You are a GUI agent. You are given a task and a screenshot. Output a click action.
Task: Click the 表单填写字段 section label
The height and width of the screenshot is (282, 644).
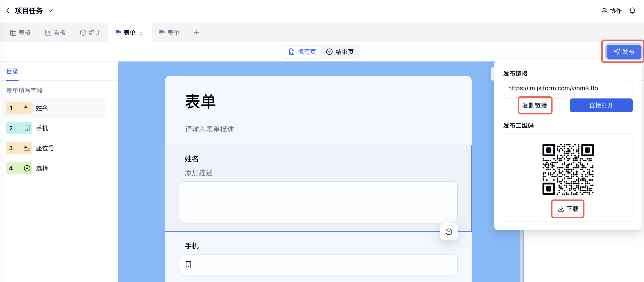tap(25, 90)
